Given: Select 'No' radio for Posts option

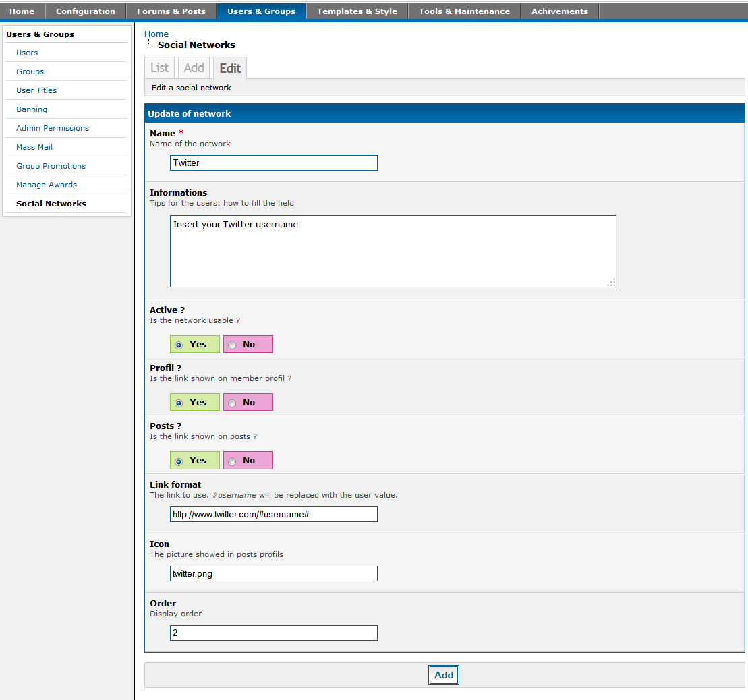Looking at the screenshot, I should click(x=233, y=461).
